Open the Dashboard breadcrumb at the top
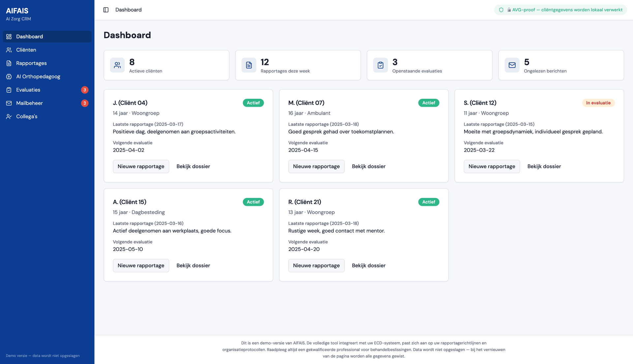Viewport: 633px width, 364px height. point(128,10)
